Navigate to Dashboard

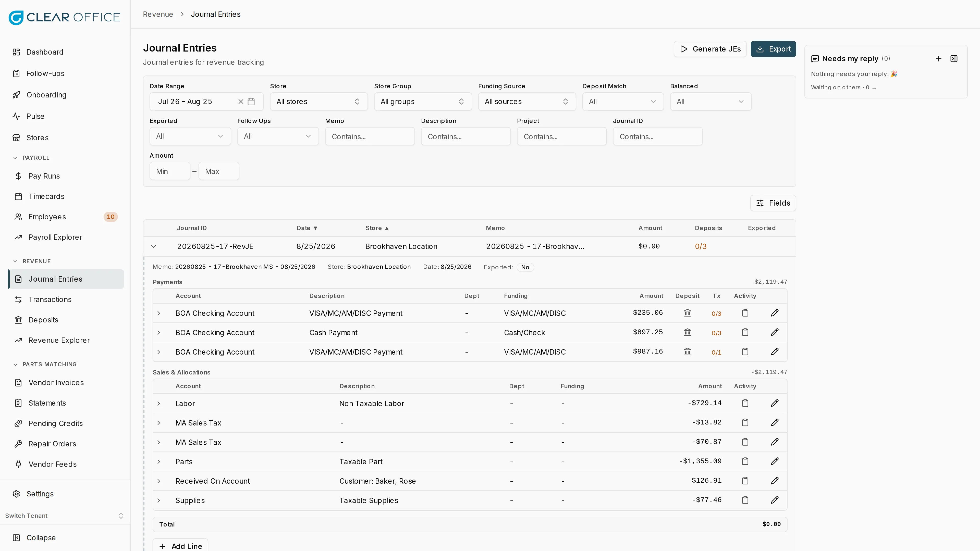[x=65, y=52]
